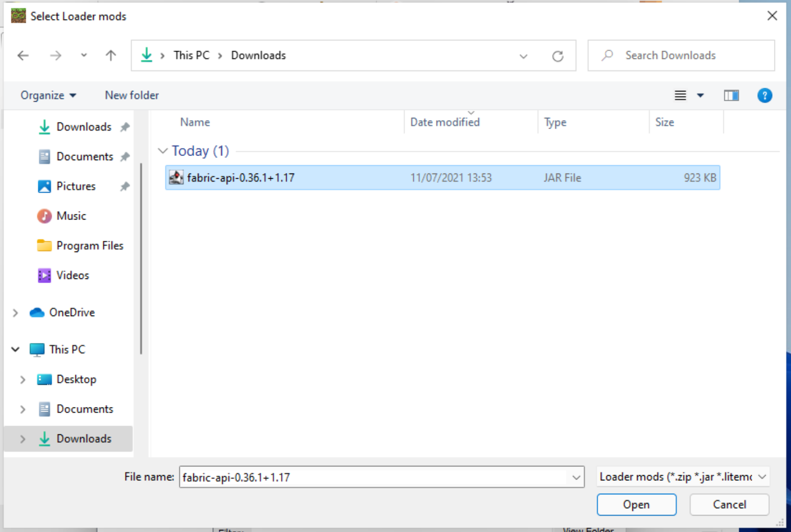The height and width of the screenshot is (532, 791).
Task: Open the Organize menu
Action: pos(48,96)
